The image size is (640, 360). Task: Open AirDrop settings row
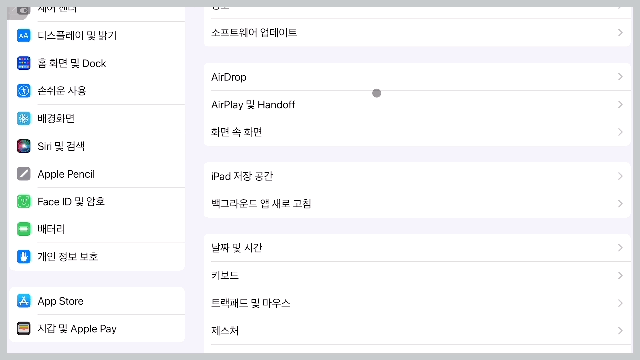[x=418, y=77]
